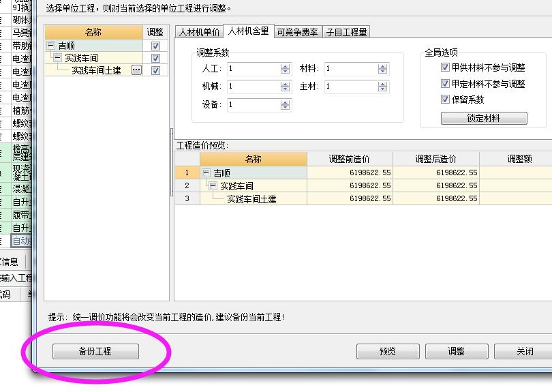Click the 设备 coefficient spinner arrows

(285, 104)
